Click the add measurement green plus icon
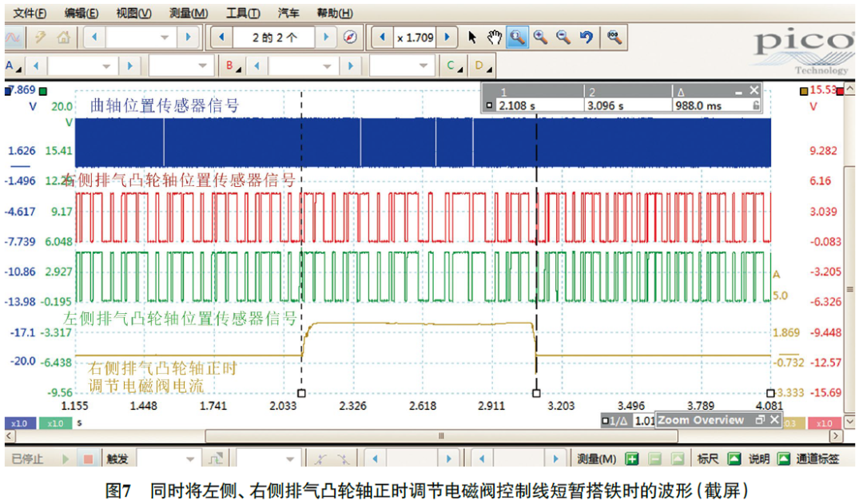The image size is (863, 504). 632,458
